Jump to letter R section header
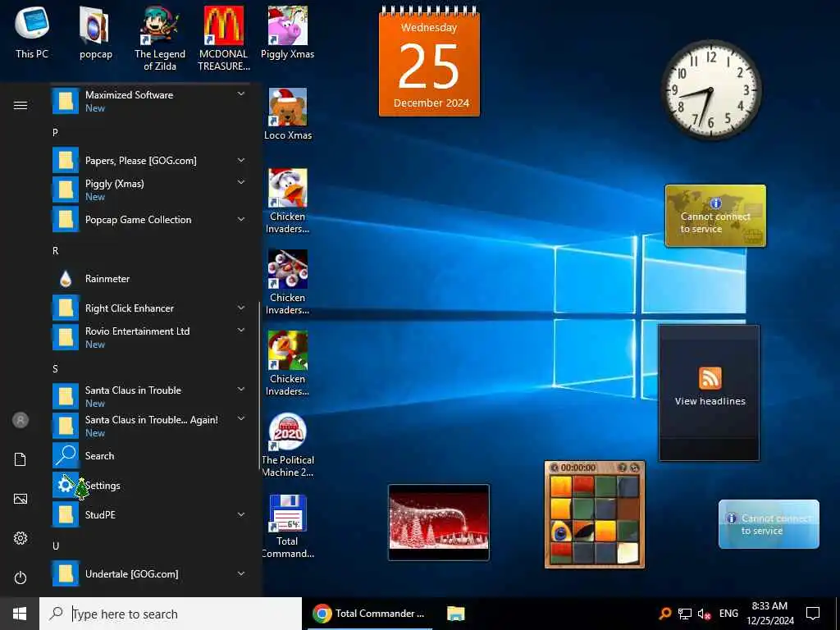The height and width of the screenshot is (630, 840). pos(55,251)
